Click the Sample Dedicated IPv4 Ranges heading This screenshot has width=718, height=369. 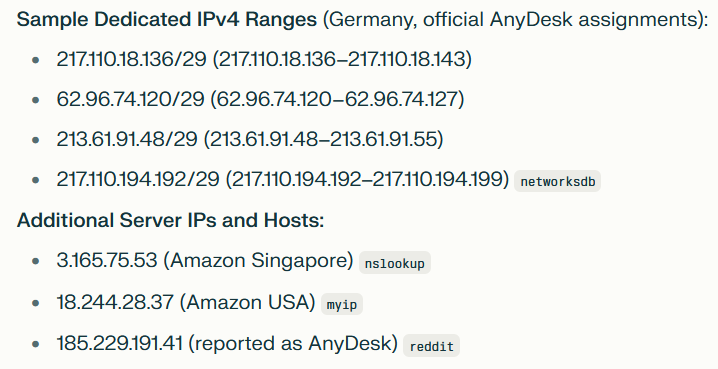(x=167, y=20)
